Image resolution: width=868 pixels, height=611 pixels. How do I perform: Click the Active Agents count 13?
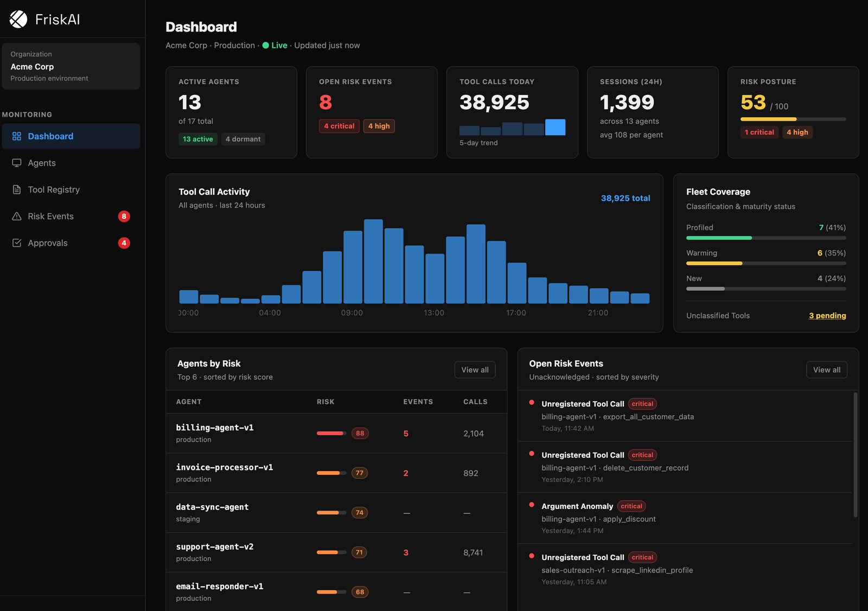190,103
